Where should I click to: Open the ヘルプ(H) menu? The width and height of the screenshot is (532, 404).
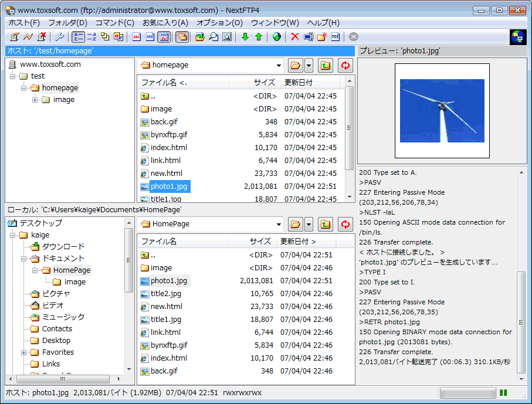(323, 23)
